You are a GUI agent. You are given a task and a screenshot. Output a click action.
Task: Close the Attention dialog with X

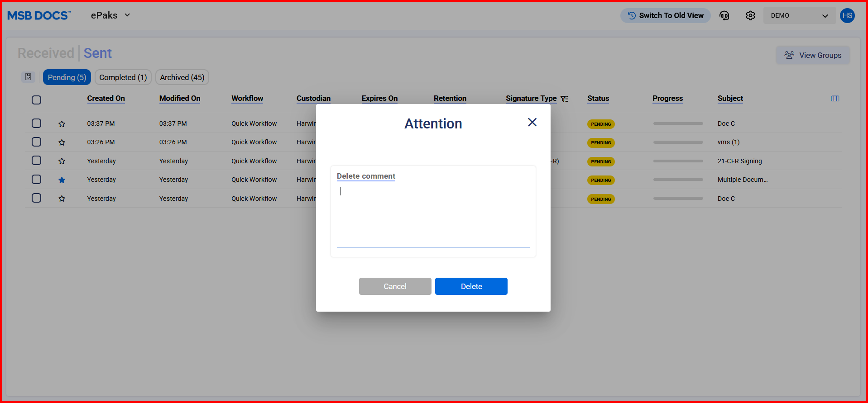pos(532,123)
